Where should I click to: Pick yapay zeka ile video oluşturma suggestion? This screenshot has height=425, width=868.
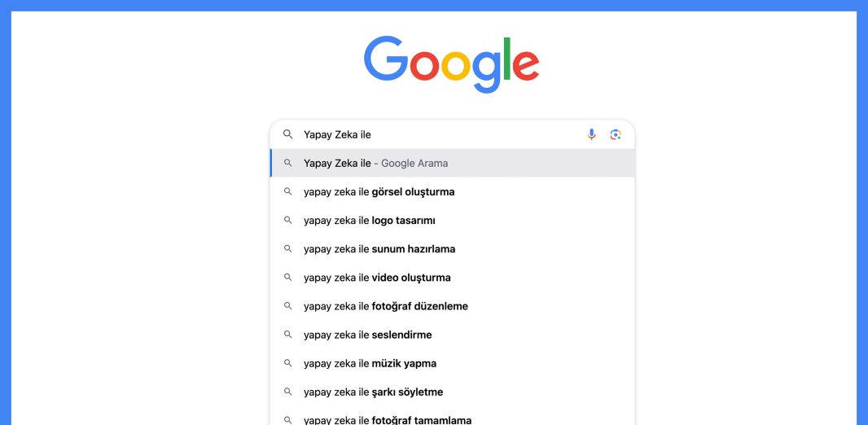click(452, 278)
